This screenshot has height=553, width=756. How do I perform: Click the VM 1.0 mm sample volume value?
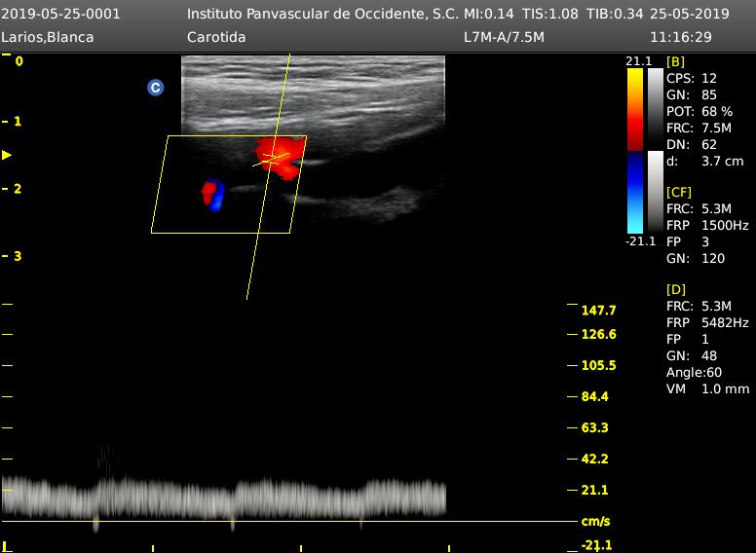coord(708,388)
